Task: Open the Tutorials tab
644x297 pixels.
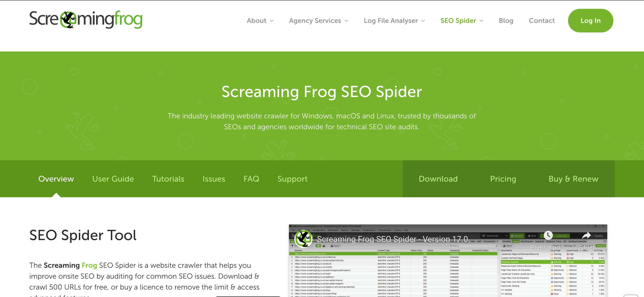Action: pos(168,179)
